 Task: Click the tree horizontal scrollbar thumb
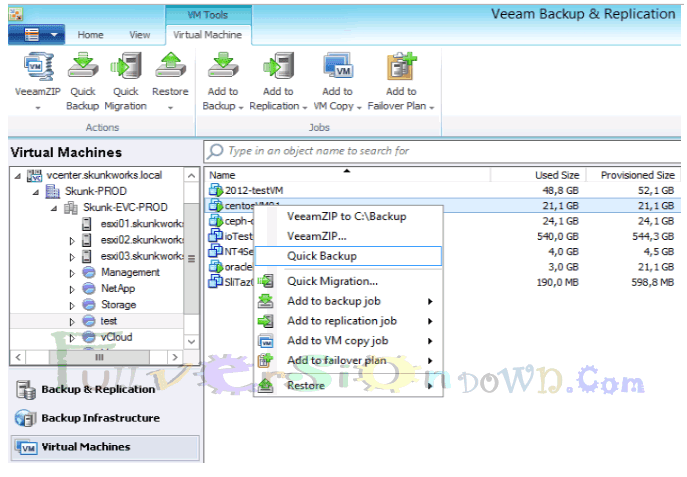click(99, 357)
